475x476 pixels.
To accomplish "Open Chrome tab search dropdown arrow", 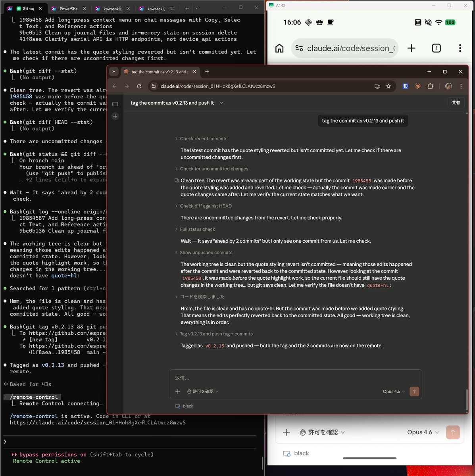I will coord(114,71).
